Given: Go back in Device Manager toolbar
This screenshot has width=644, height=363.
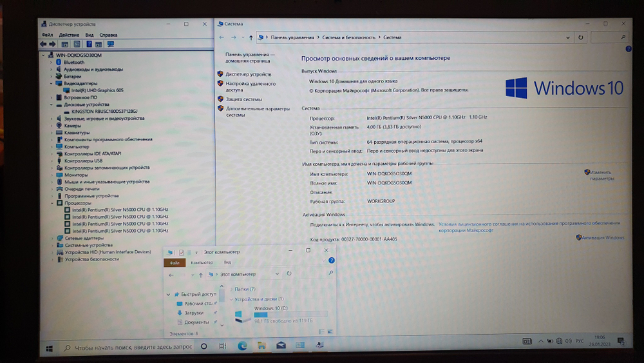Looking at the screenshot, I should pos(43,44).
